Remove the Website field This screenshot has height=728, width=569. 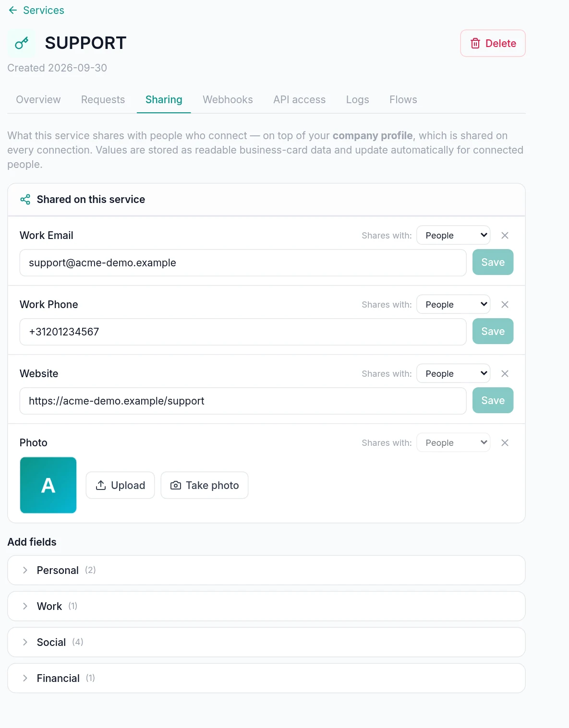[505, 373]
